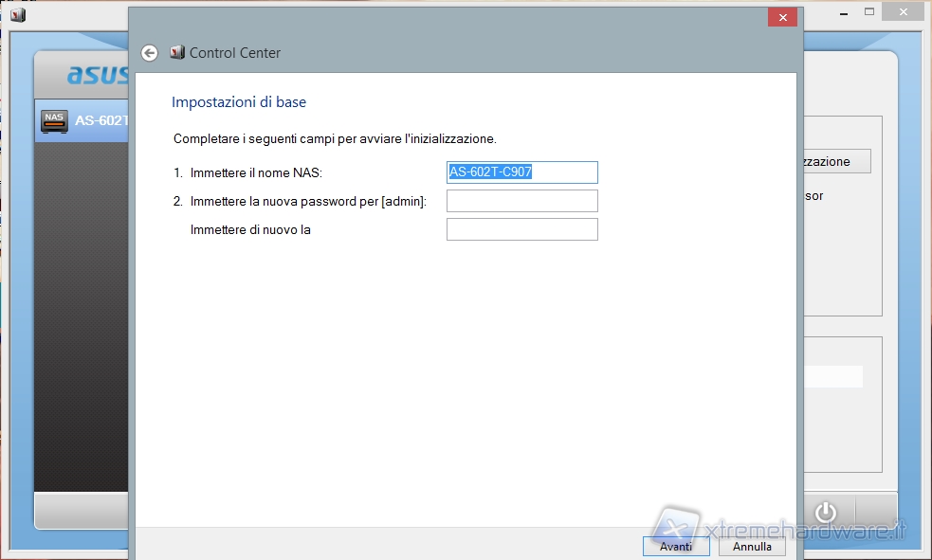Screen dimensions: 932x560
Task: Click the ASUS logo in the background window
Action: pos(98,75)
